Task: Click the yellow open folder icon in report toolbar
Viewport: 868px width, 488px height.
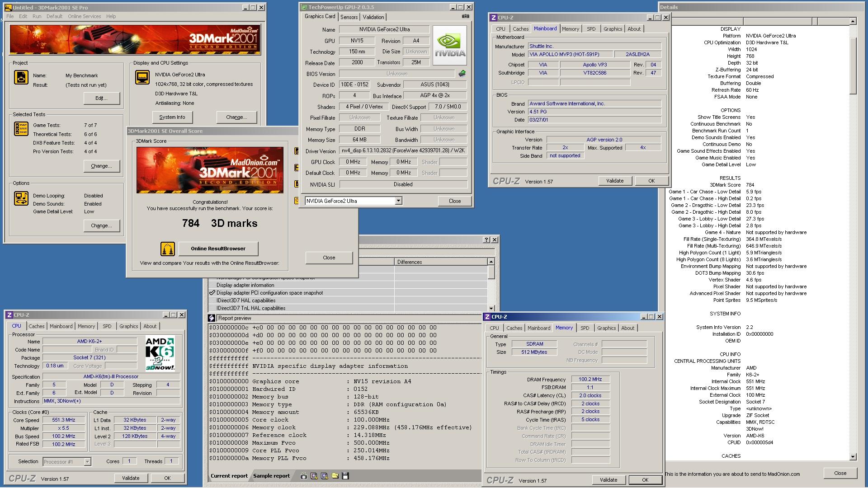Action: click(x=335, y=476)
